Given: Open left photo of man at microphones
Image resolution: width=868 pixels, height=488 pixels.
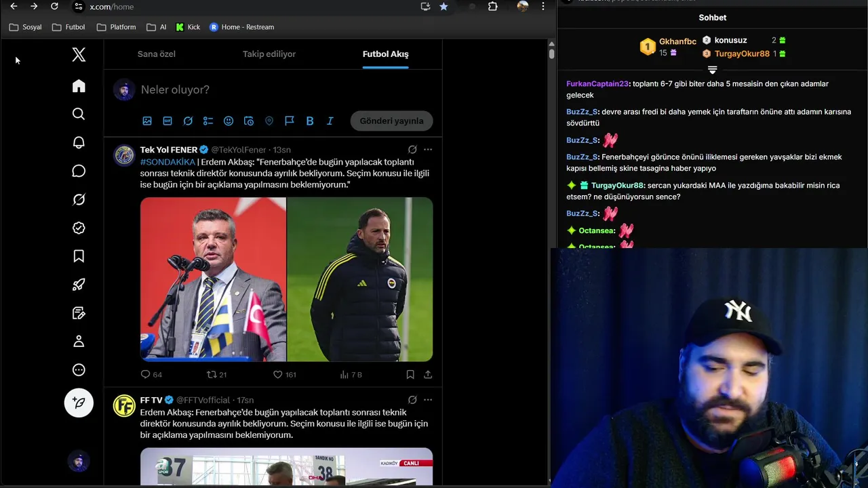Looking at the screenshot, I should (x=213, y=279).
